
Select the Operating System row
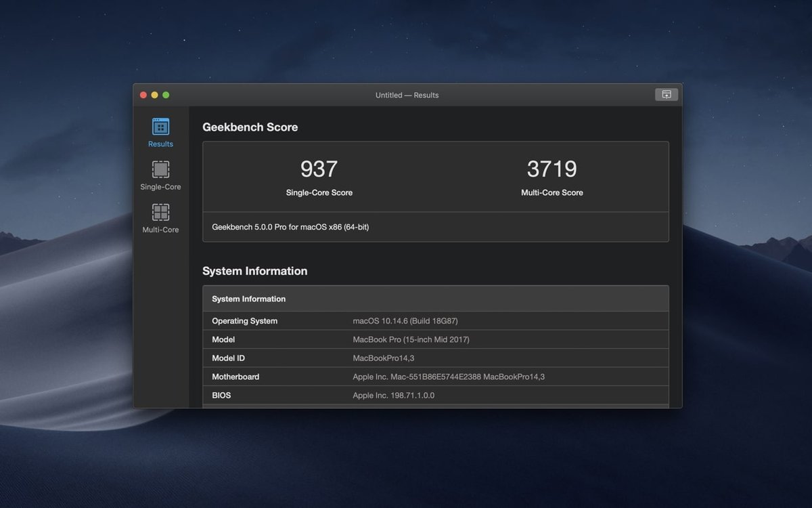coord(435,320)
